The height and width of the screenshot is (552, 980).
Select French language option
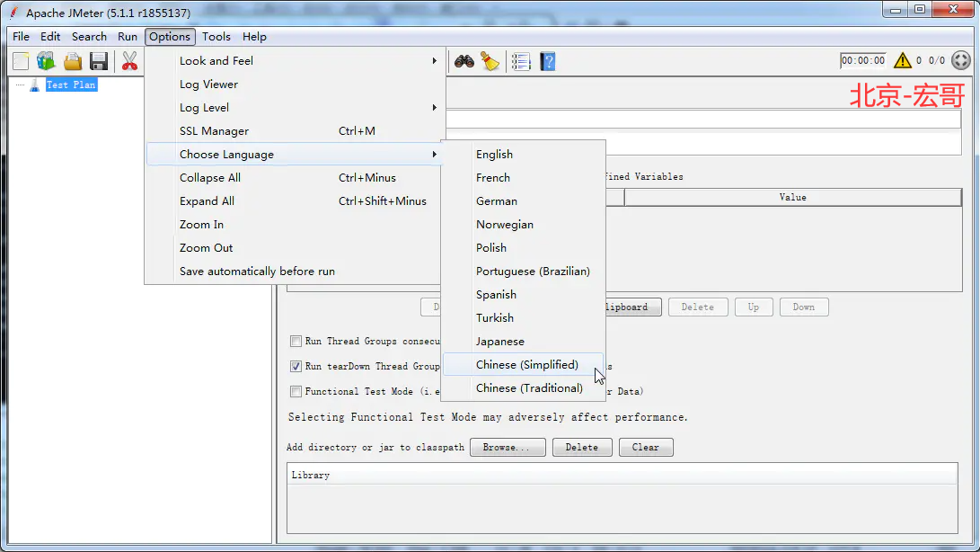523,178
